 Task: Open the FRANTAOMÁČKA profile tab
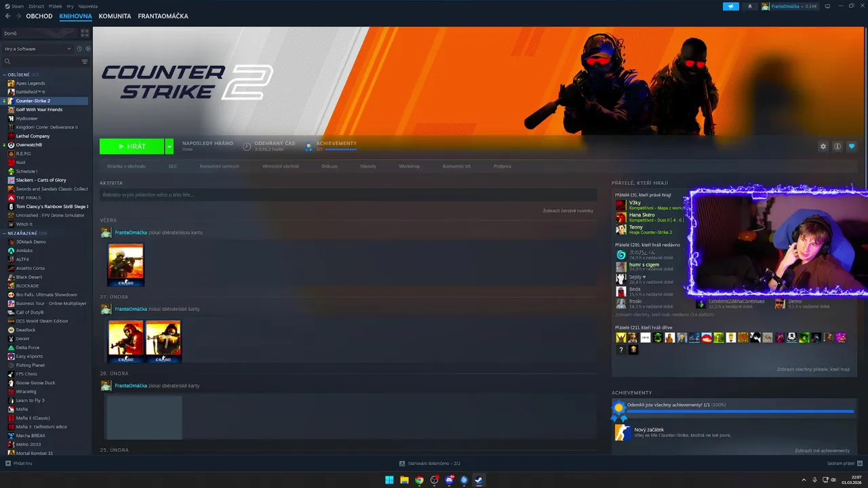click(163, 16)
